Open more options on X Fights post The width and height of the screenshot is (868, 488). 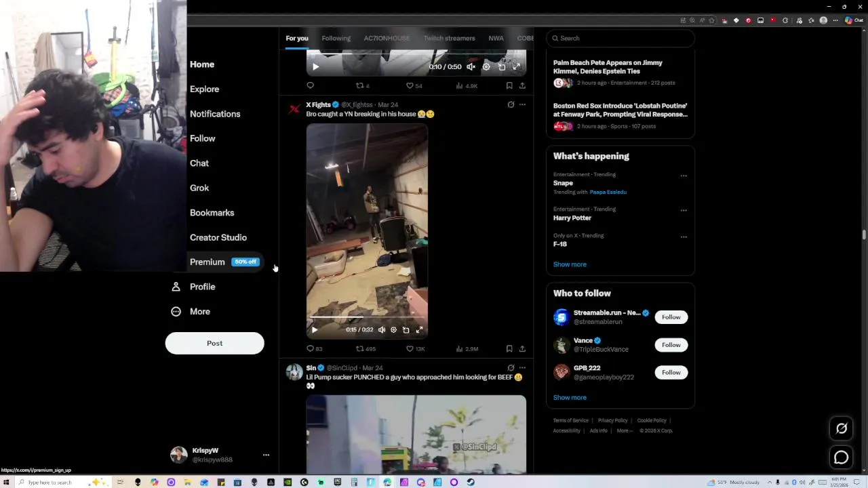click(522, 104)
